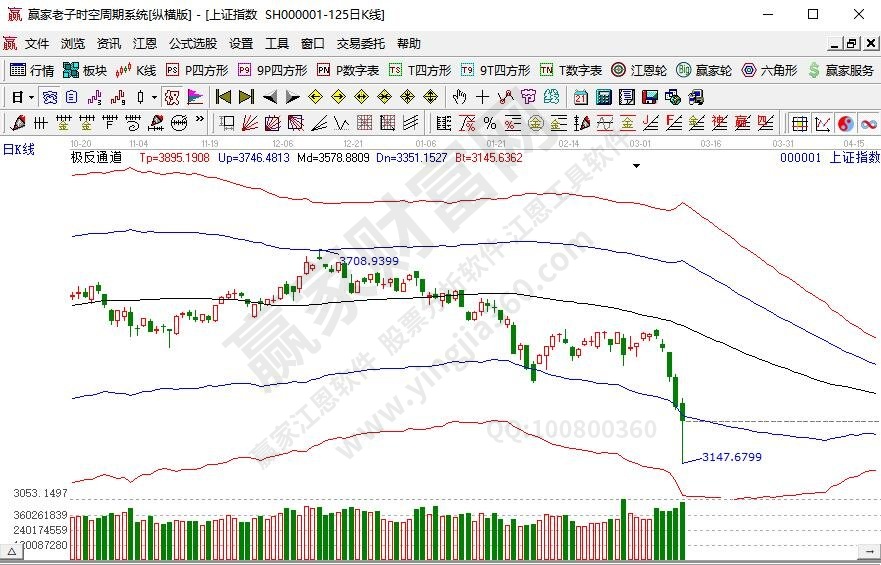Open the 交易委托 menu
Viewport: 881px width, 565px height.
pos(360,44)
